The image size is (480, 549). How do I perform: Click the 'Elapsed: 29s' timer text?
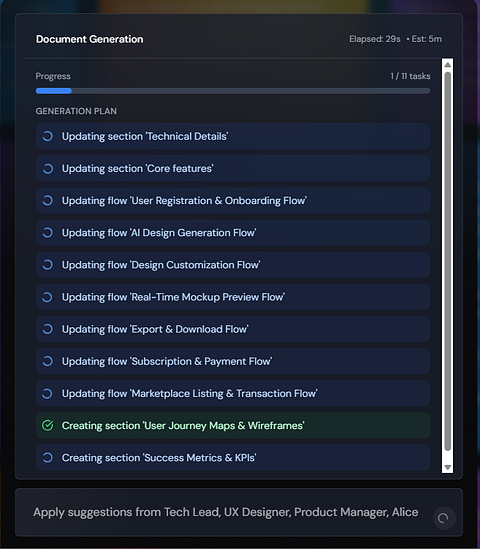pos(375,39)
